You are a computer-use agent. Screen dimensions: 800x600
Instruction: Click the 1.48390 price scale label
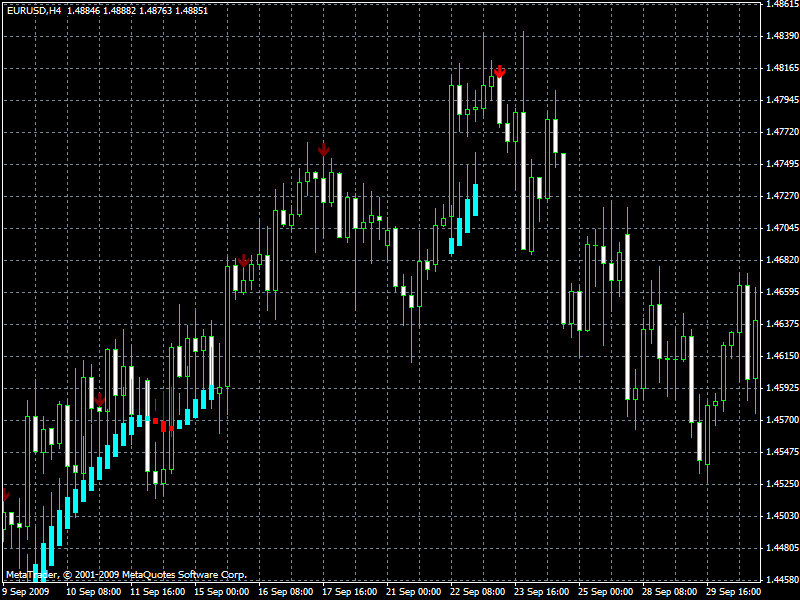click(782, 36)
